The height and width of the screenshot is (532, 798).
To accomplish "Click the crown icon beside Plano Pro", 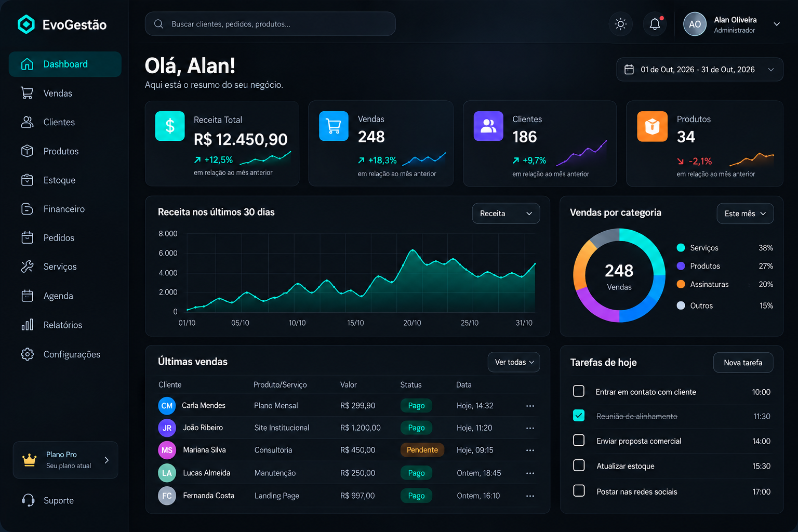I will pyautogui.click(x=30, y=460).
